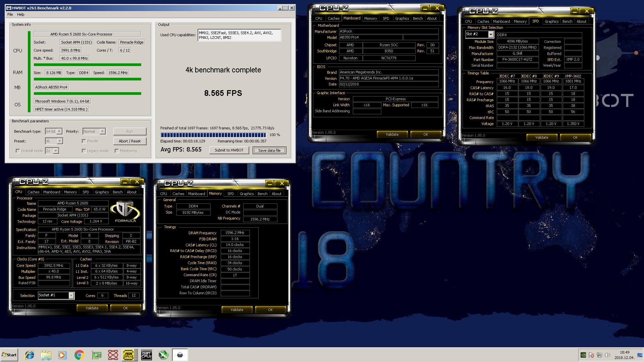Click the benchmark progress bar at 100%

[214, 135]
